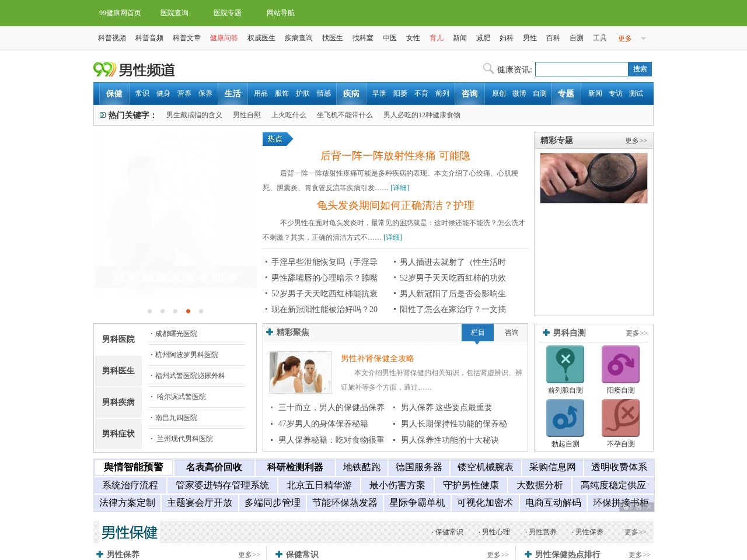The width and height of the screenshot is (747, 560).
Task: Expand the 更多 dropdown in the top bar
Action: click(624, 37)
